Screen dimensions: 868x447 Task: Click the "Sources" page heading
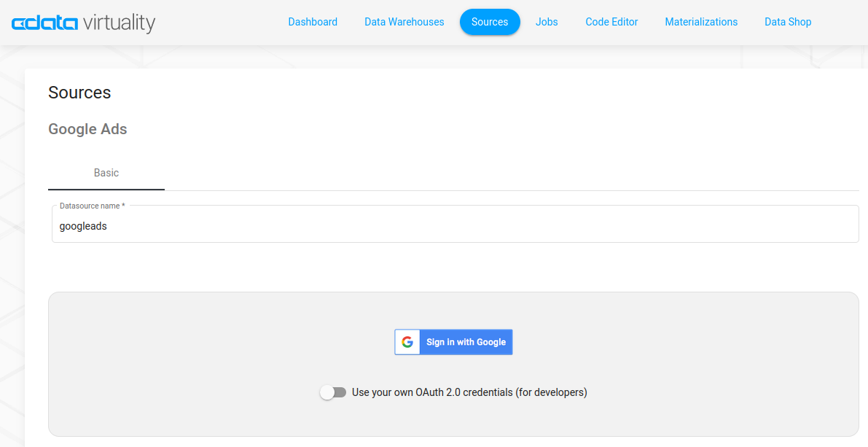tap(79, 93)
